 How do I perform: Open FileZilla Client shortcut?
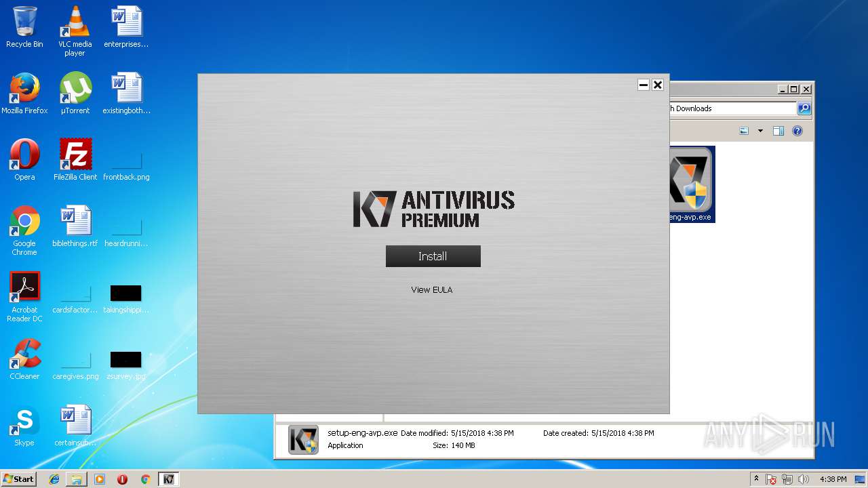point(75,160)
